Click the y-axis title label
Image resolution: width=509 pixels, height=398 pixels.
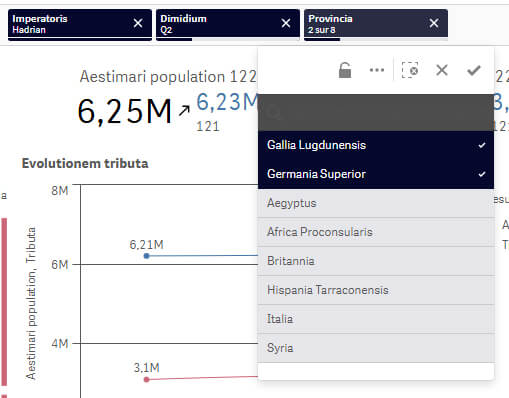pos(31,303)
